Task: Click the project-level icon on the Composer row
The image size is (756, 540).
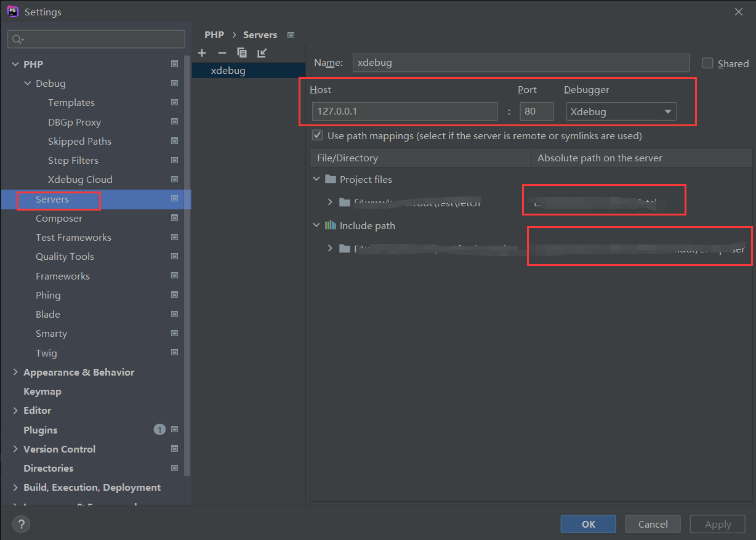Action: pos(175,218)
